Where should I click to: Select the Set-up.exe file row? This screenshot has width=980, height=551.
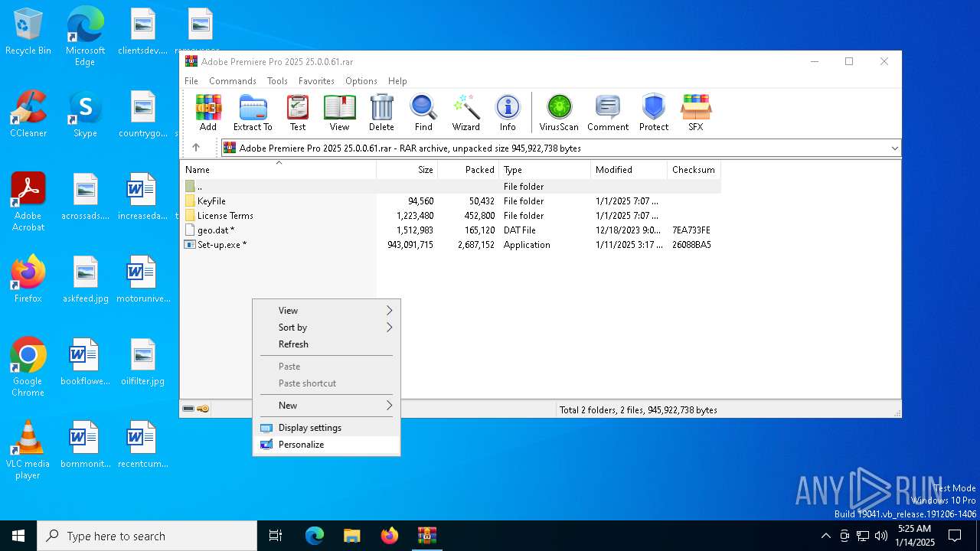[450, 244]
